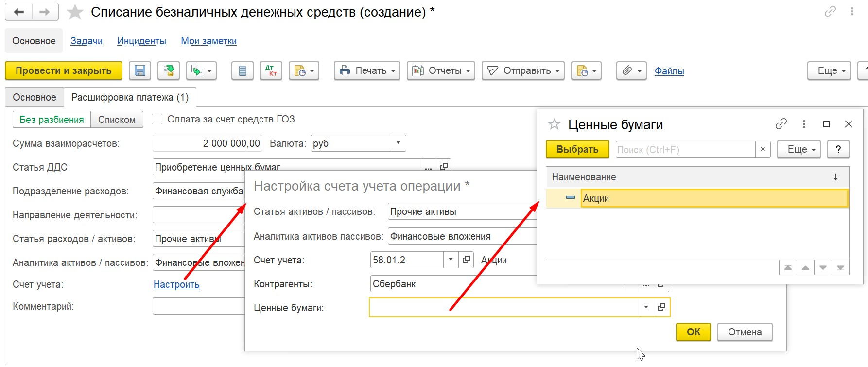Image resolution: width=868 pixels, height=367 pixels.
Task: Open kebab menu in Ценные бумаги window
Action: coord(804,124)
